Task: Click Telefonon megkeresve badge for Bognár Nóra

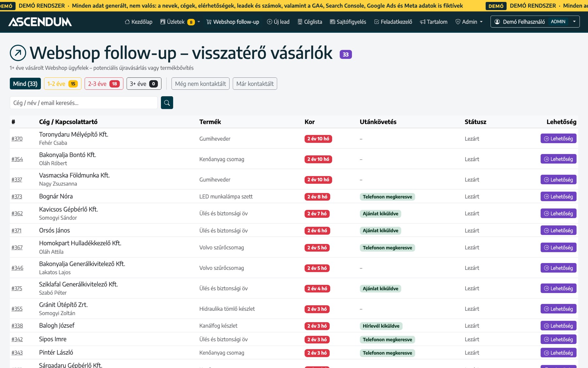Action: point(387,197)
